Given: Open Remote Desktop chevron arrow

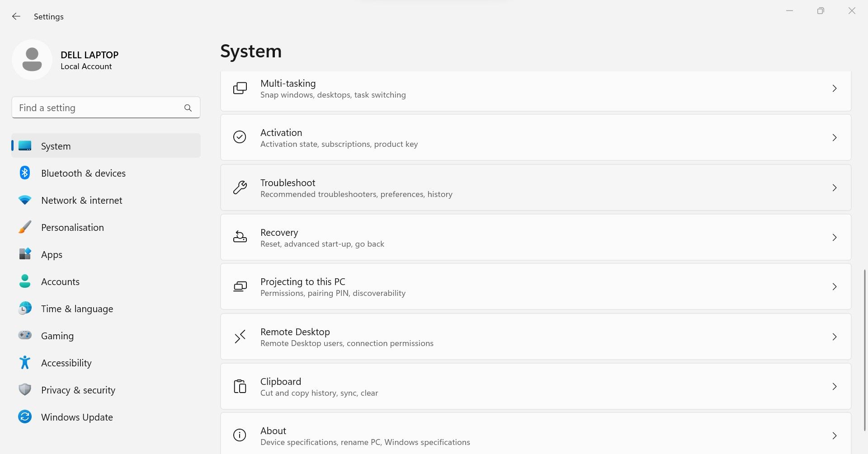Looking at the screenshot, I should coord(835,337).
